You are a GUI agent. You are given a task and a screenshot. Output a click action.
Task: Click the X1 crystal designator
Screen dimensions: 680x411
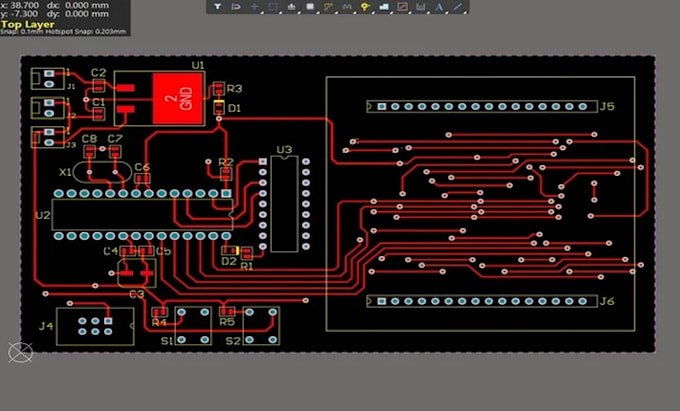(65, 172)
